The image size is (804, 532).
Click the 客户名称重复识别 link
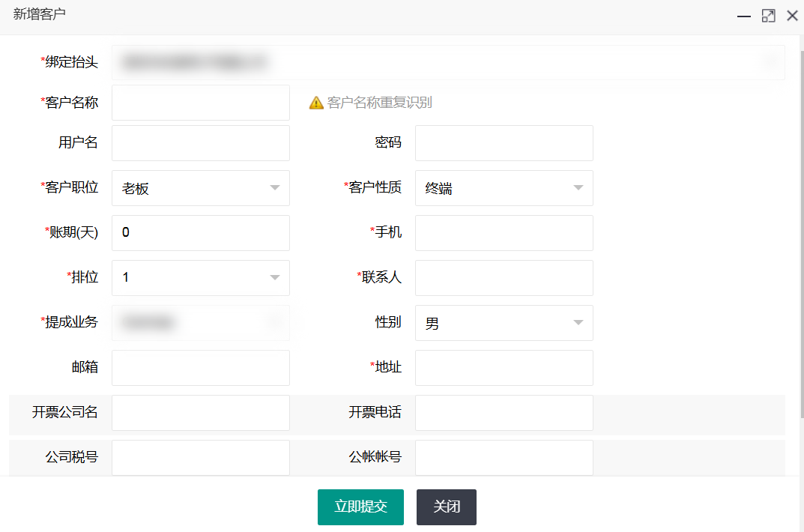(x=379, y=103)
